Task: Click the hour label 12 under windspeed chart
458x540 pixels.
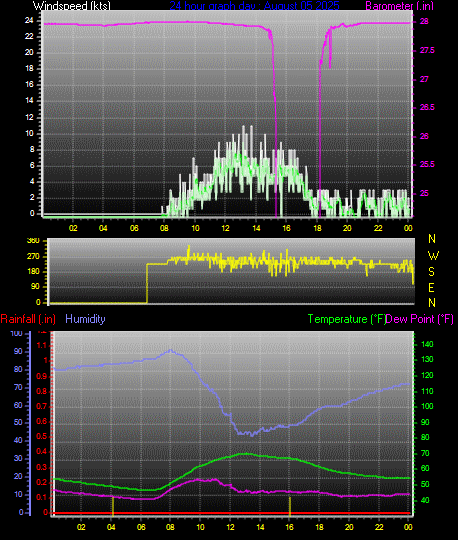Action: pyautogui.click(x=225, y=228)
